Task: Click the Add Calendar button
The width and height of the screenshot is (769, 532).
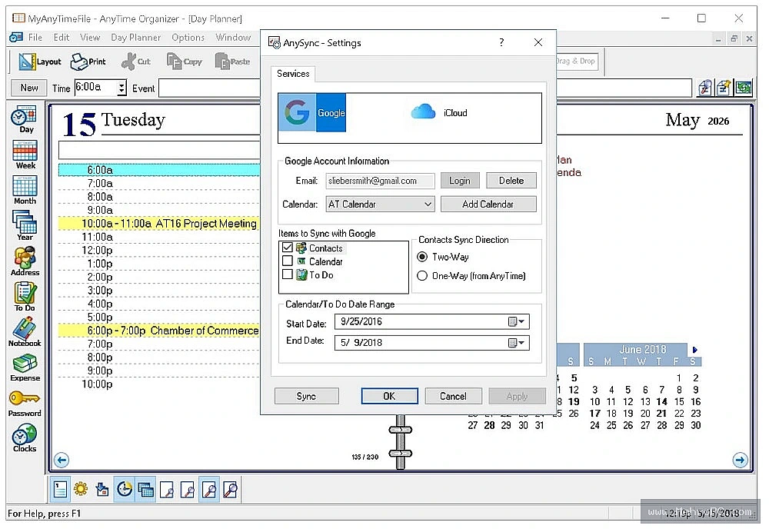Action: point(488,204)
